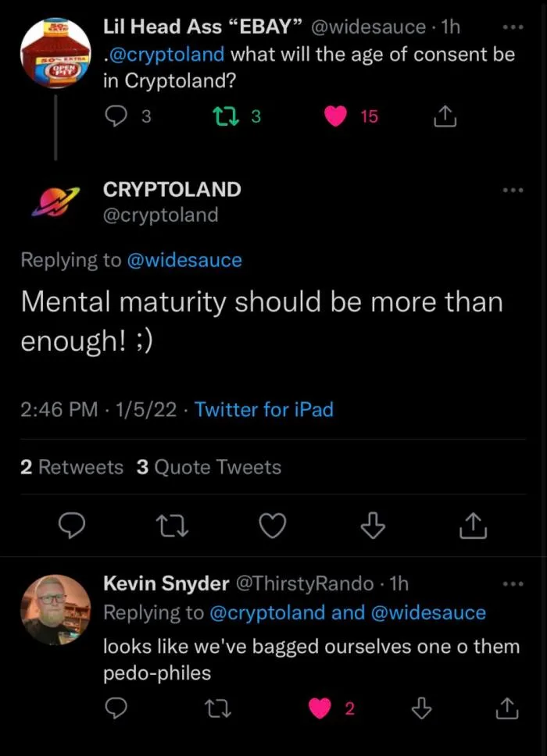Open more options for widesauce tweet
This screenshot has height=756, width=547.
click(512, 28)
